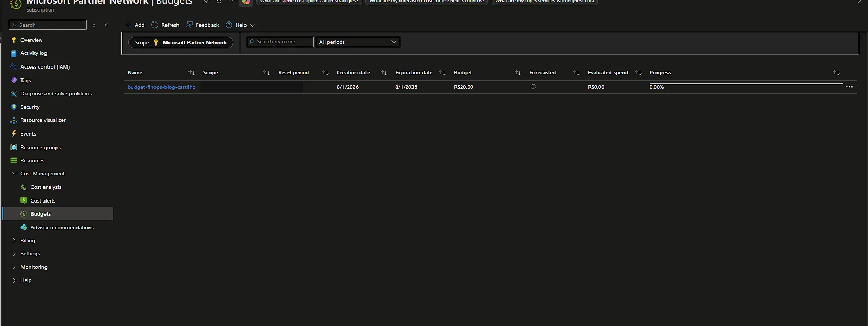The width and height of the screenshot is (868, 326).
Task: Open Access control (IAM)
Action: click(44, 67)
